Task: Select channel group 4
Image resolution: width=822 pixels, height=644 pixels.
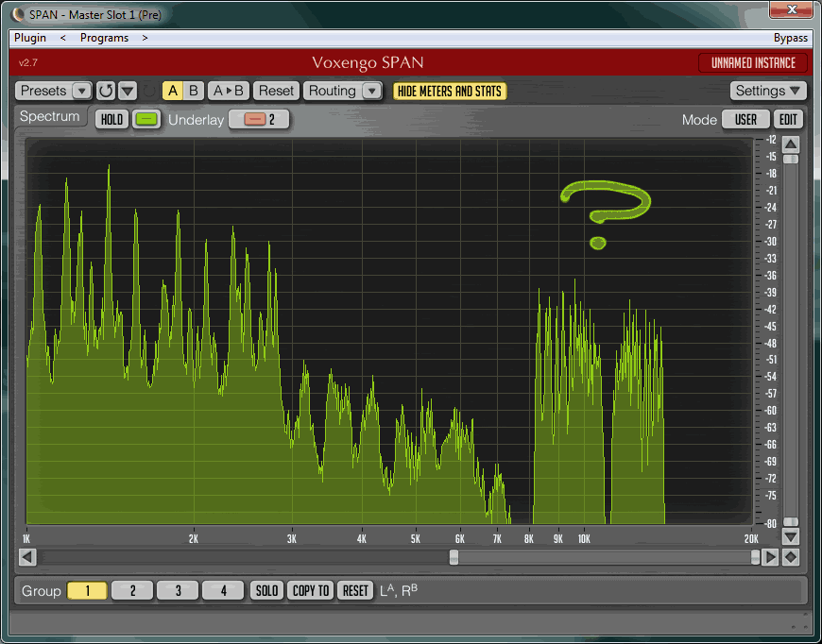Action: [223, 590]
